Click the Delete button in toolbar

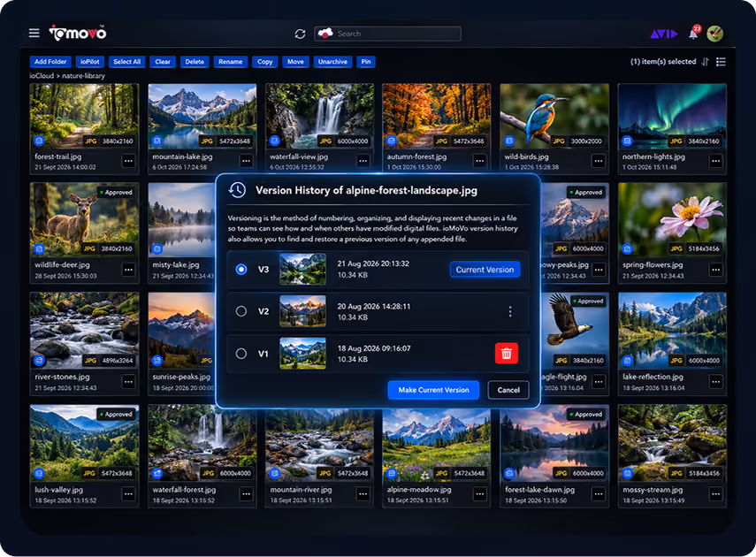[x=195, y=62]
